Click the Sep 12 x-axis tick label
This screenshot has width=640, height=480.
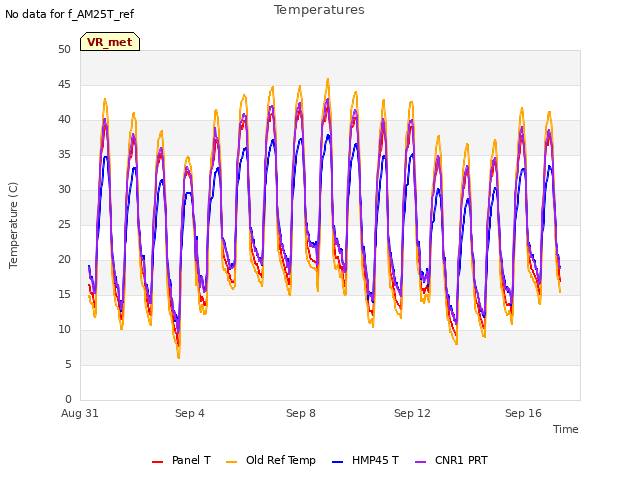click(x=412, y=413)
